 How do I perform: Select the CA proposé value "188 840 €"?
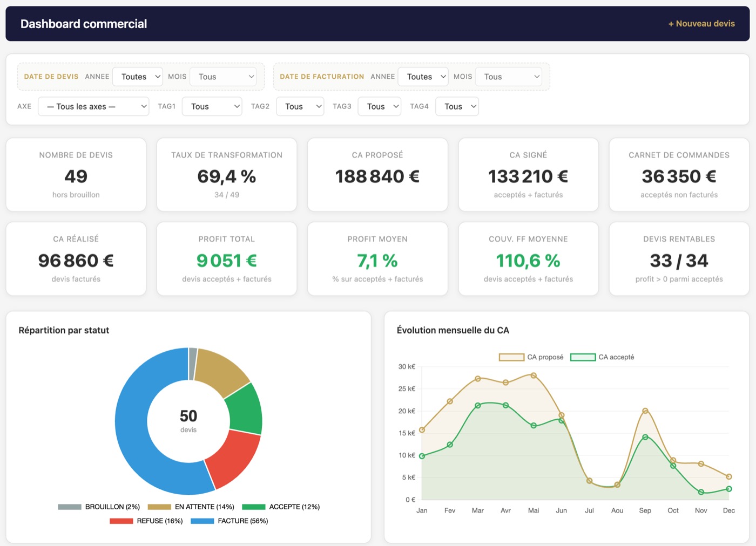point(377,176)
